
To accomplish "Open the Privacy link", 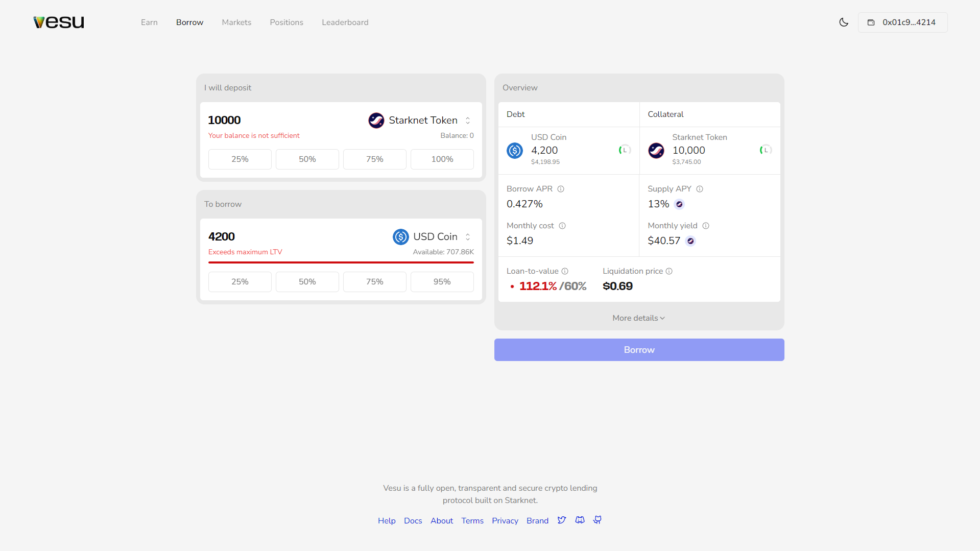I will click(x=505, y=521).
